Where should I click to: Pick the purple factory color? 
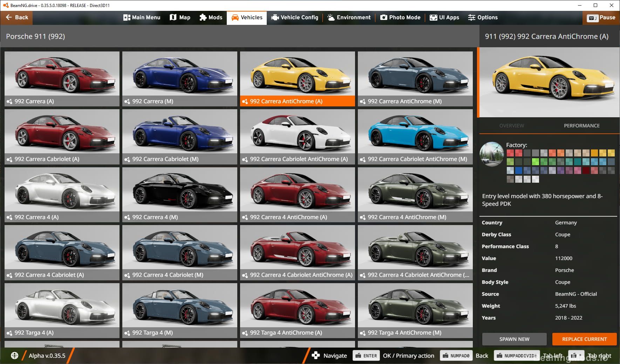point(561,170)
